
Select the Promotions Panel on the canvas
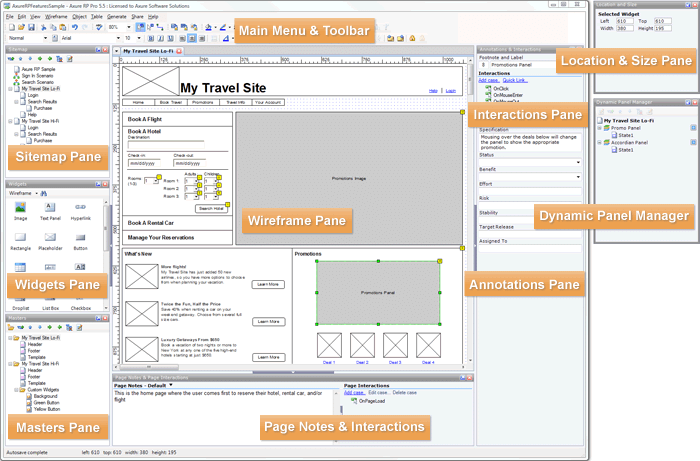pyautogui.click(x=378, y=293)
